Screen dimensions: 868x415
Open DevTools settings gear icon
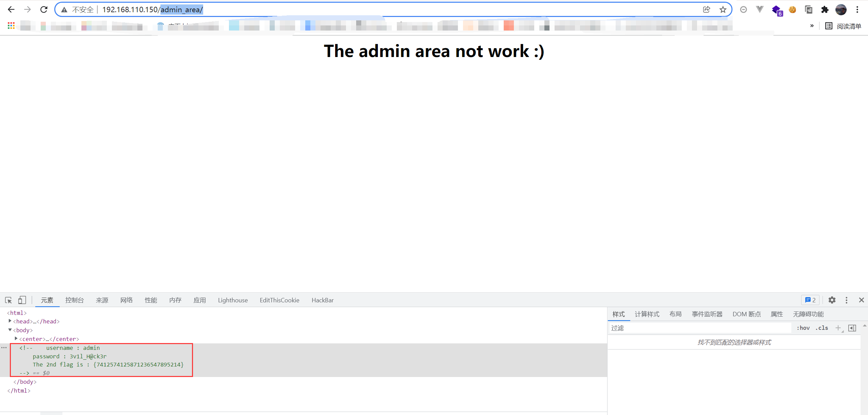[832, 300]
